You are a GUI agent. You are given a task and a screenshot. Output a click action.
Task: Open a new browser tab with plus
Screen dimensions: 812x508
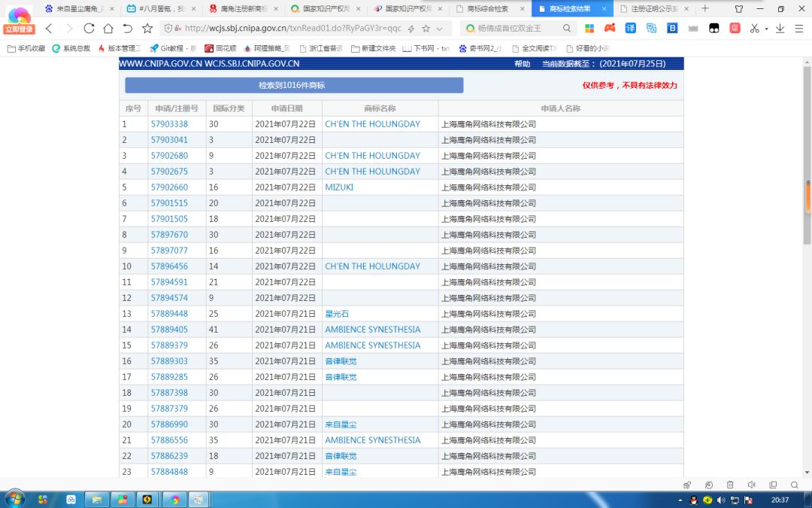704,8
